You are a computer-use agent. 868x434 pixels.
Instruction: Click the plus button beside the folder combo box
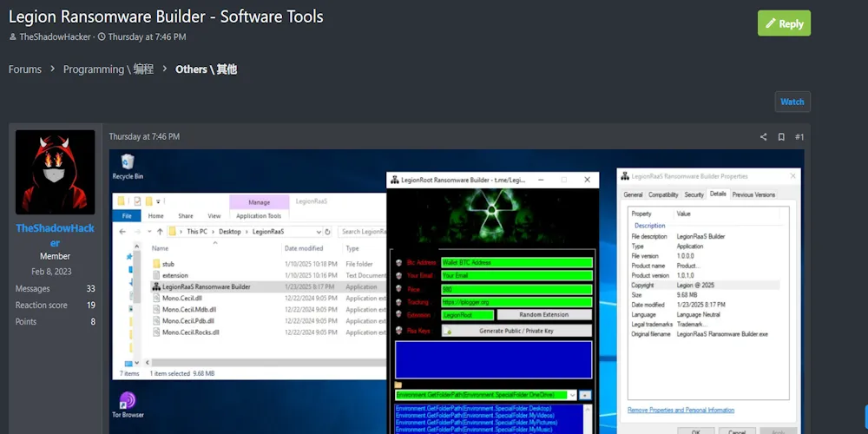pos(586,395)
